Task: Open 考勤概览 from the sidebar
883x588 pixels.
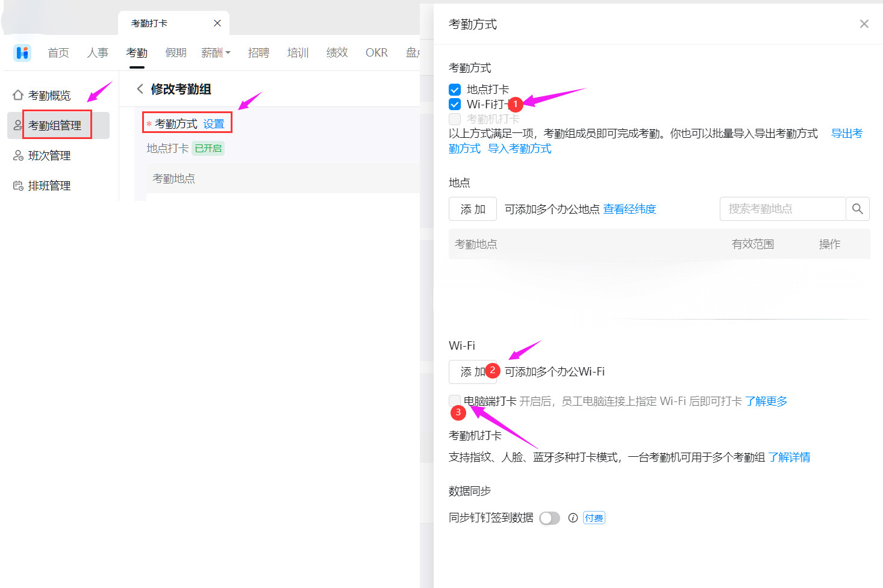Action: (x=49, y=95)
